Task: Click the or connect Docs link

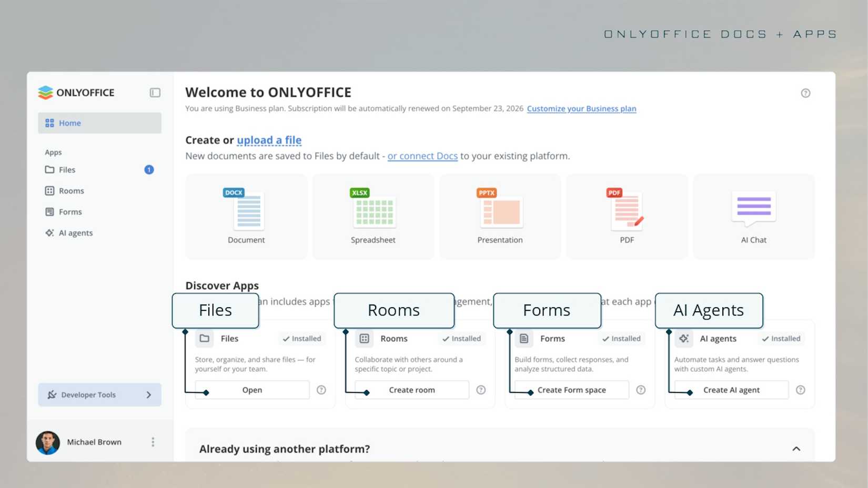Action: pyautogui.click(x=422, y=156)
